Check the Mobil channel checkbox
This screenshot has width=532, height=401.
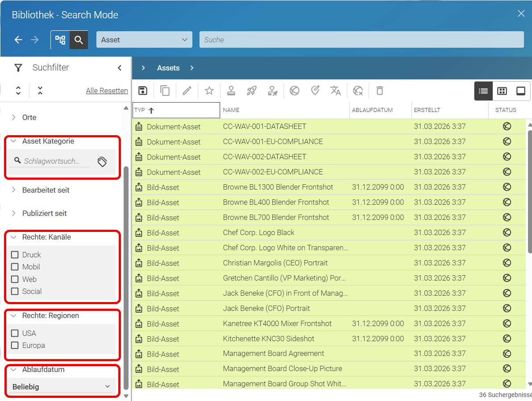(x=15, y=267)
